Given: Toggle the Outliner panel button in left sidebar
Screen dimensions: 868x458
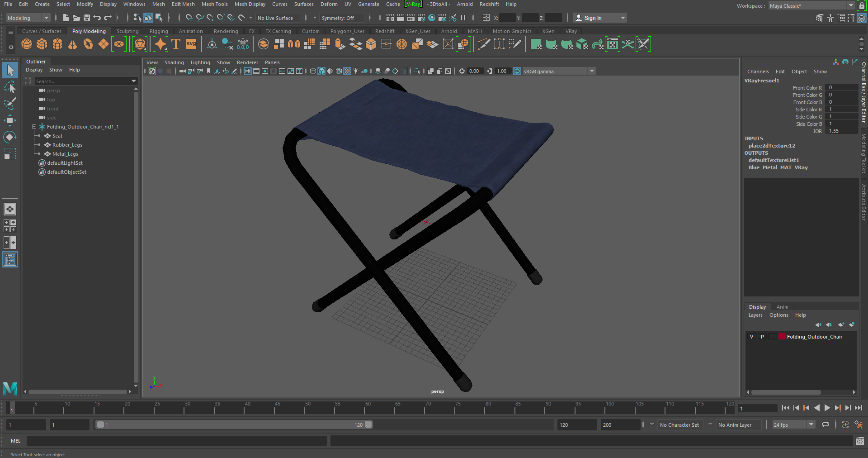Looking at the screenshot, I should click(x=9, y=260).
